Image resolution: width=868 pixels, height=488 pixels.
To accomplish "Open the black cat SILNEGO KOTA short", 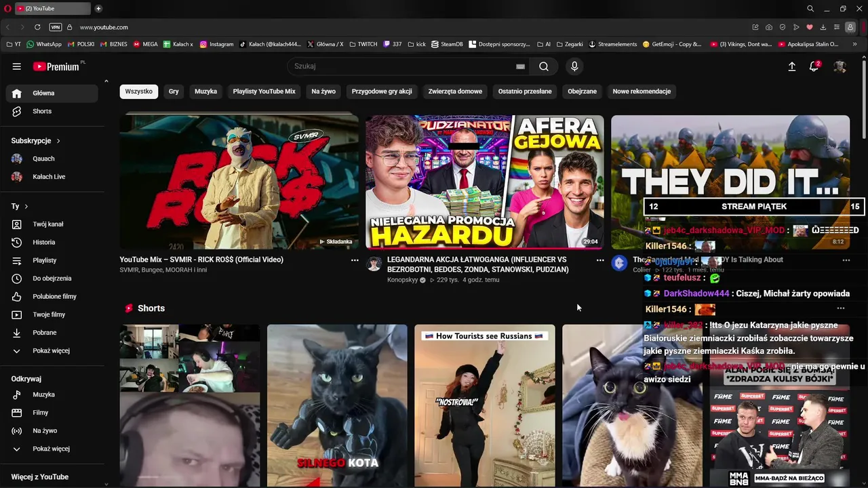I will point(337,405).
